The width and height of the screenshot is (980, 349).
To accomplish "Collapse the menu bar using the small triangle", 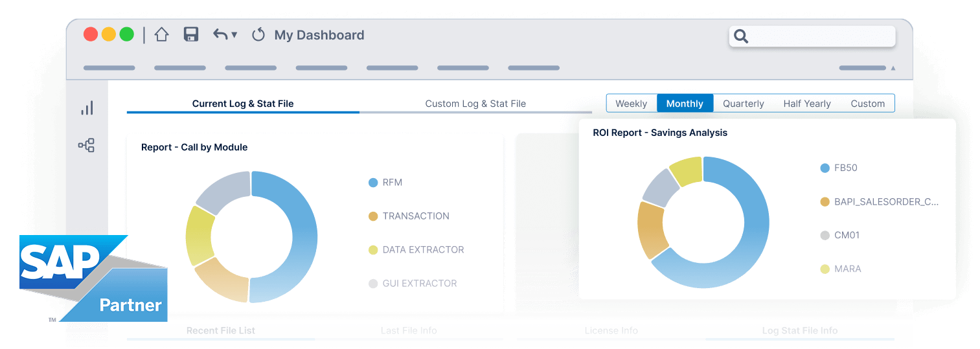I will point(893,68).
